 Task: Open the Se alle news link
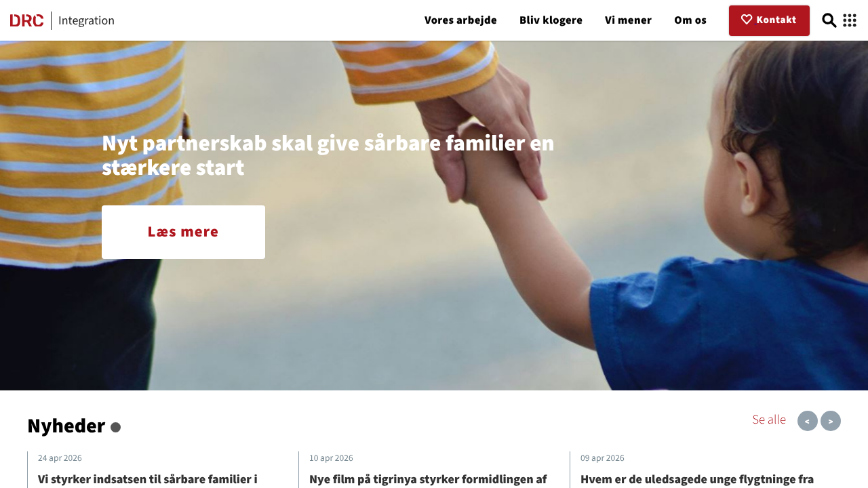point(769,420)
